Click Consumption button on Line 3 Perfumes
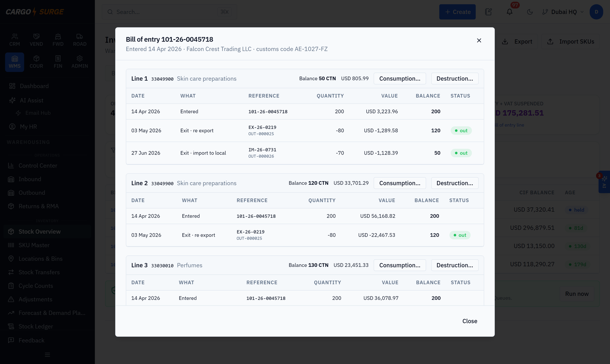 tap(400, 265)
